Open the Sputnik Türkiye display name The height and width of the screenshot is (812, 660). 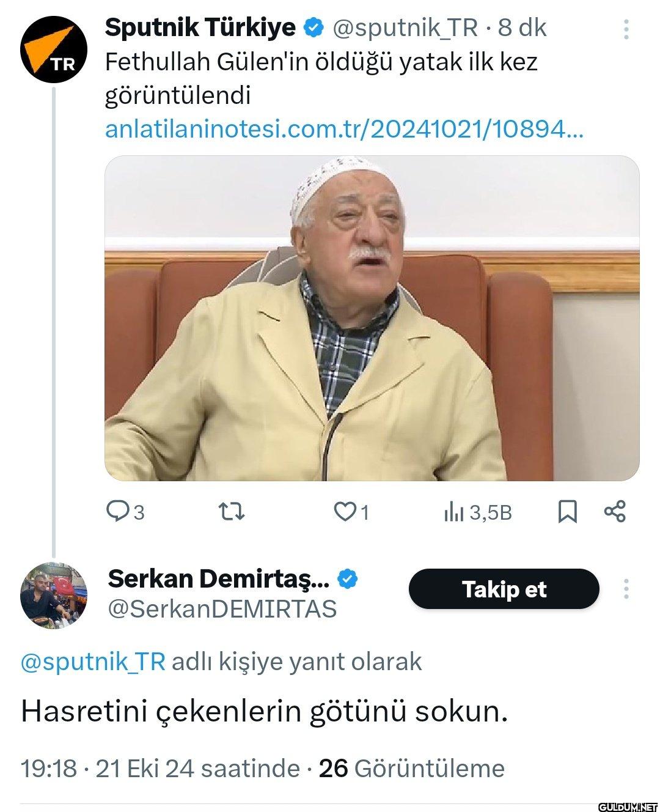(x=200, y=28)
